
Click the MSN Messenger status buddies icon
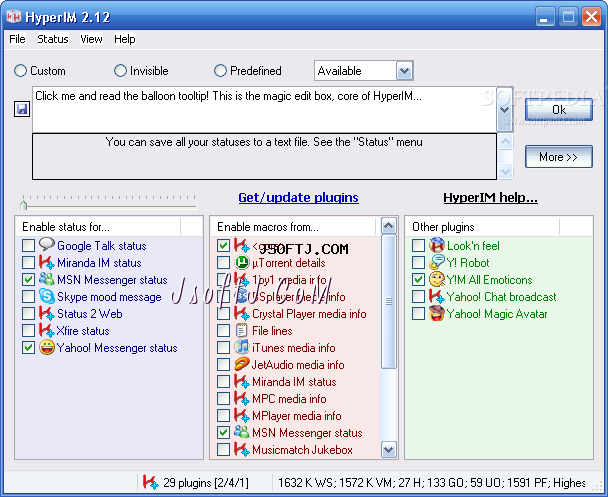47,279
